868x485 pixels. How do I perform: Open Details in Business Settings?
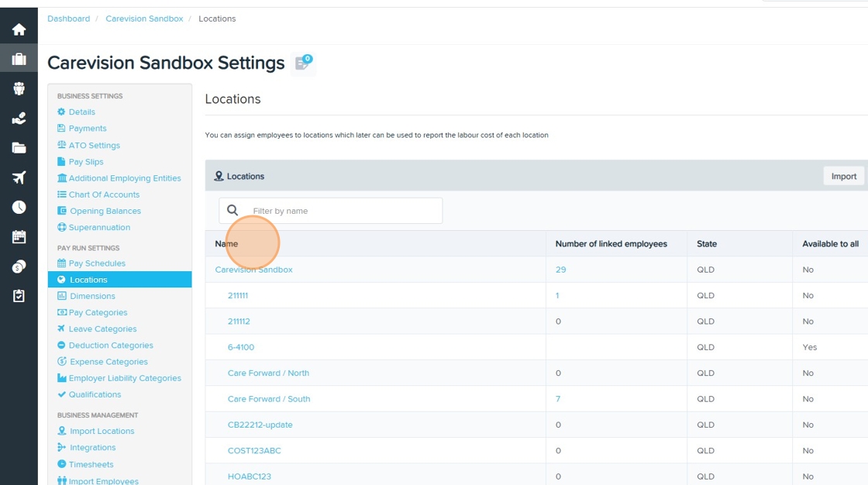[x=82, y=112]
